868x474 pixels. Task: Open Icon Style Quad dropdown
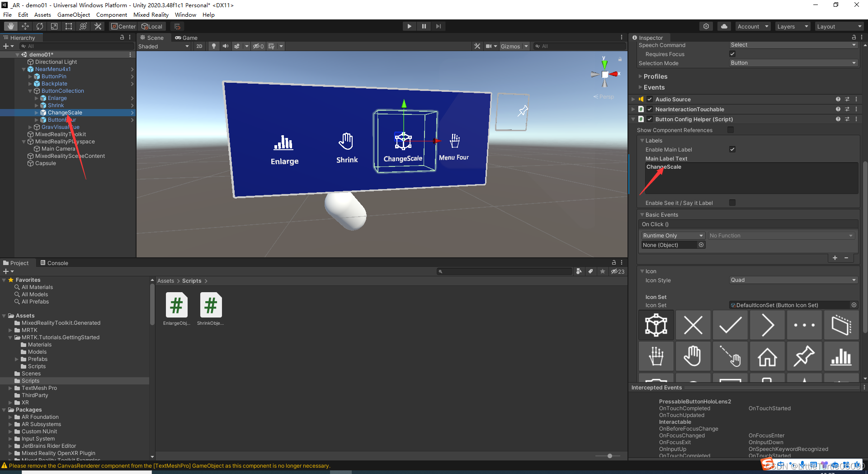tap(793, 280)
